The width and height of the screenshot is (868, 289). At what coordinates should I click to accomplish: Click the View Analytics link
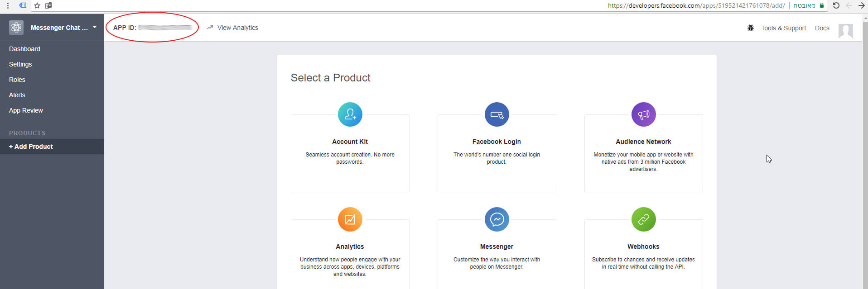(x=237, y=28)
